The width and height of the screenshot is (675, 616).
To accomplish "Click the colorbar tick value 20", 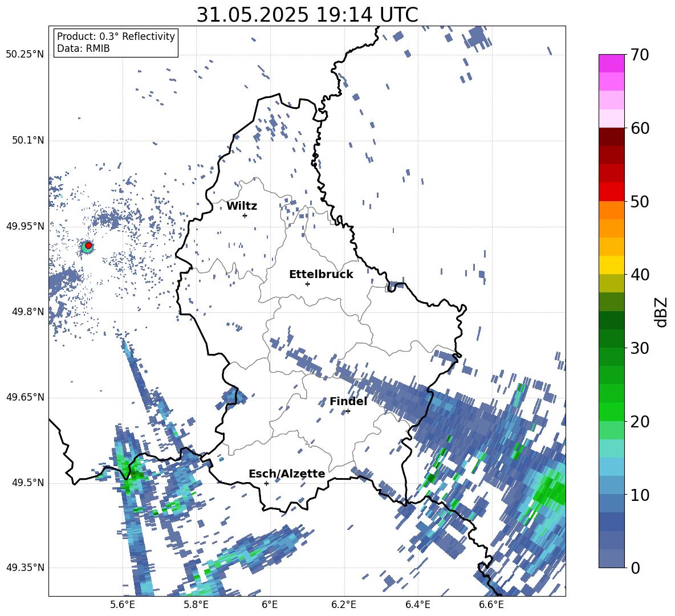I will 640,421.
